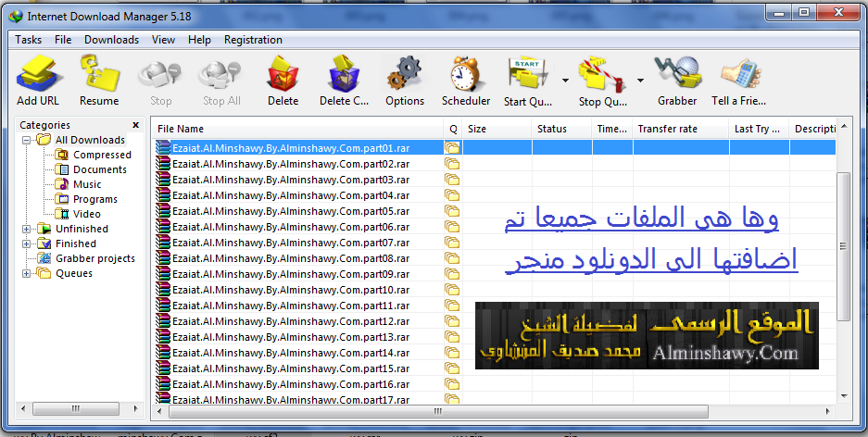Click the queue folder icon for part05.rar
868x437 pixels.
click(452, 211)
